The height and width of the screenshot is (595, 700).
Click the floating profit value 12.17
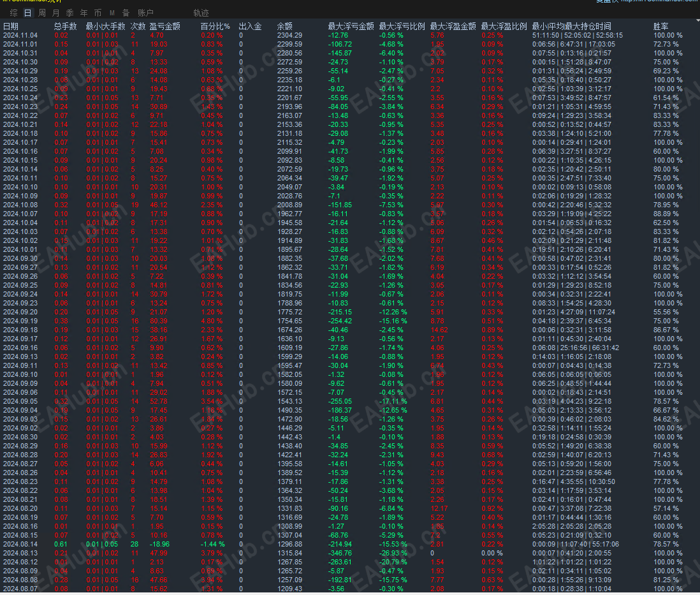pos(439,509)
